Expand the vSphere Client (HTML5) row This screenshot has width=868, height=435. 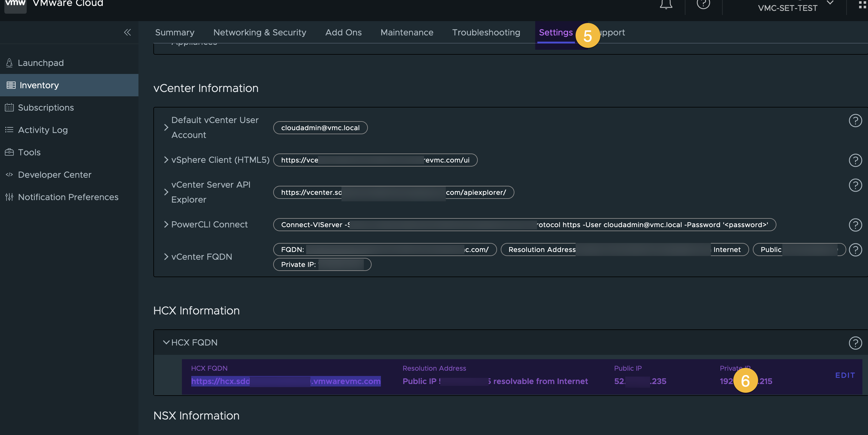166,160
